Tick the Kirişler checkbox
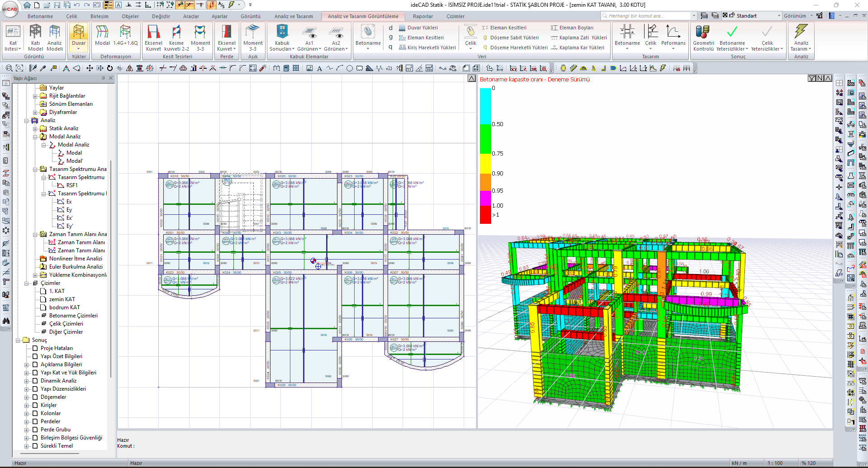Image resolution: width=868 pixels, height=468 pixels. [x=35, y=405]
